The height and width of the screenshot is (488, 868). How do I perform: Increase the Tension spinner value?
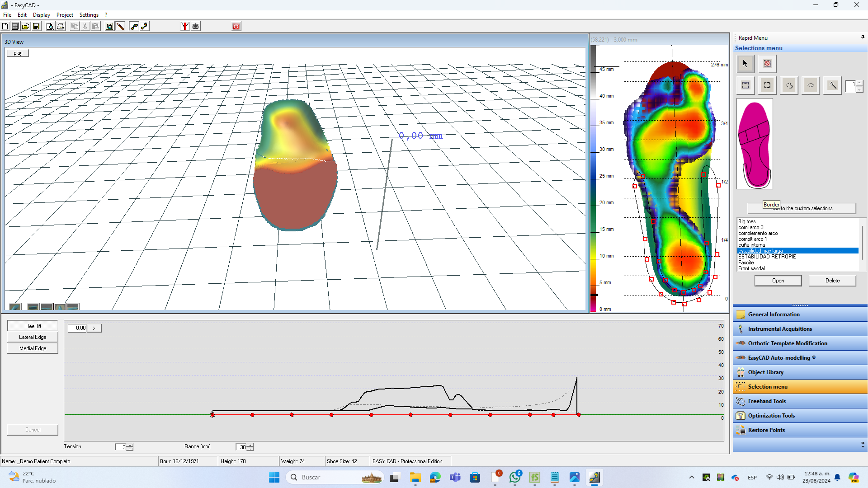(x=130, y=445)
